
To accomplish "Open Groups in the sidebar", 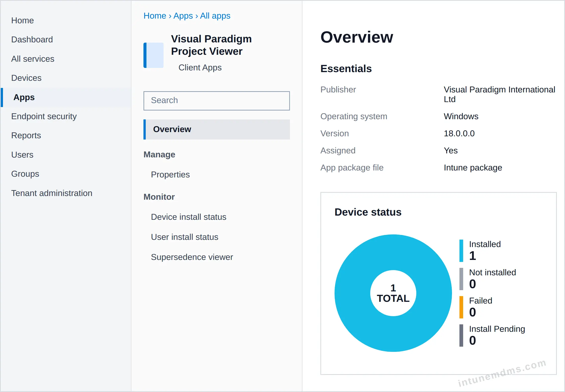I will tap(25, 174).
